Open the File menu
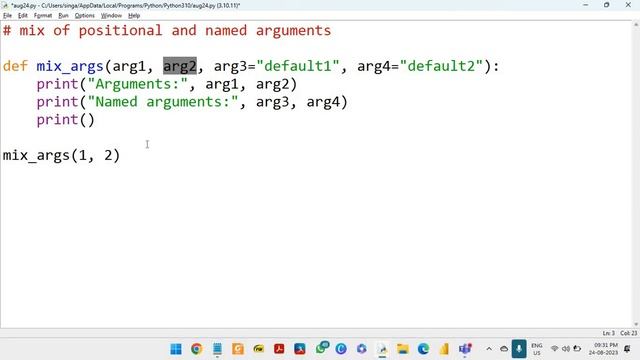This screenshot has height=360, width=640. [x=7, y=16]
